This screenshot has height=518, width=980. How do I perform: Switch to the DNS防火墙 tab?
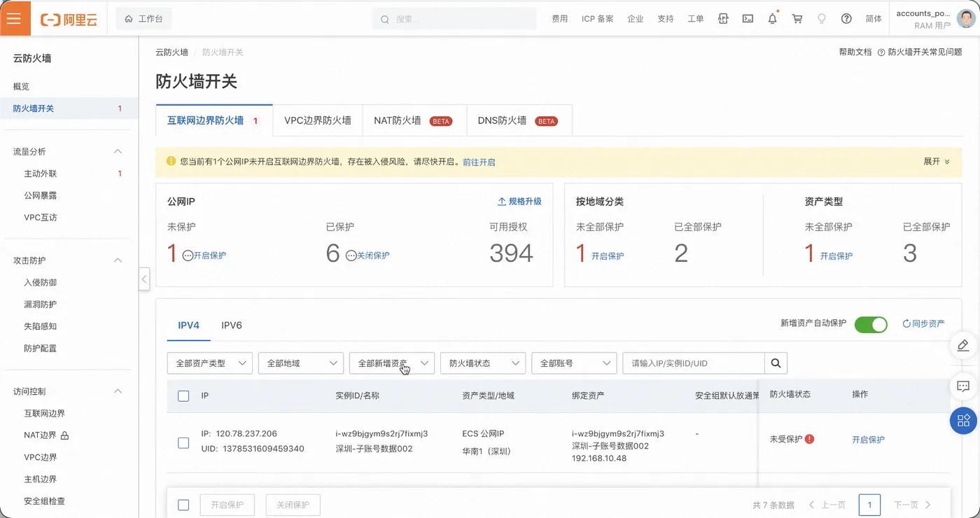tap(519, 120)
